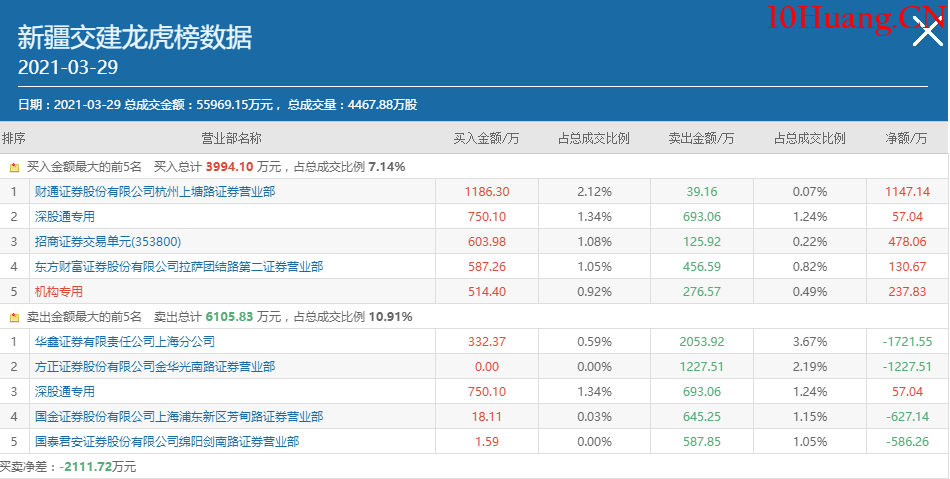Image resolution: width=950 pixels, height=479 pixels.
Task: Close the 龙虎榜数据 popup with the X
Action: [928, 35]
